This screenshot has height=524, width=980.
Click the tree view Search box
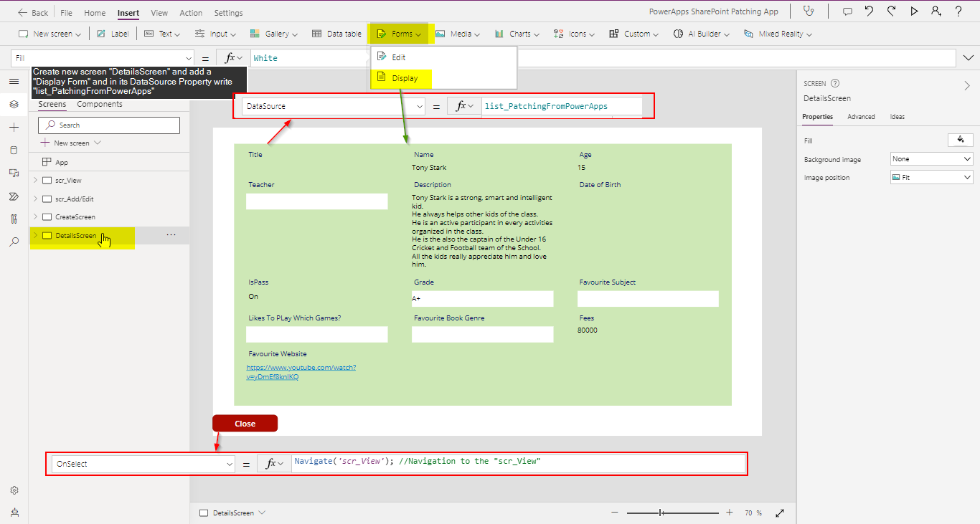(x=109, y=125)
